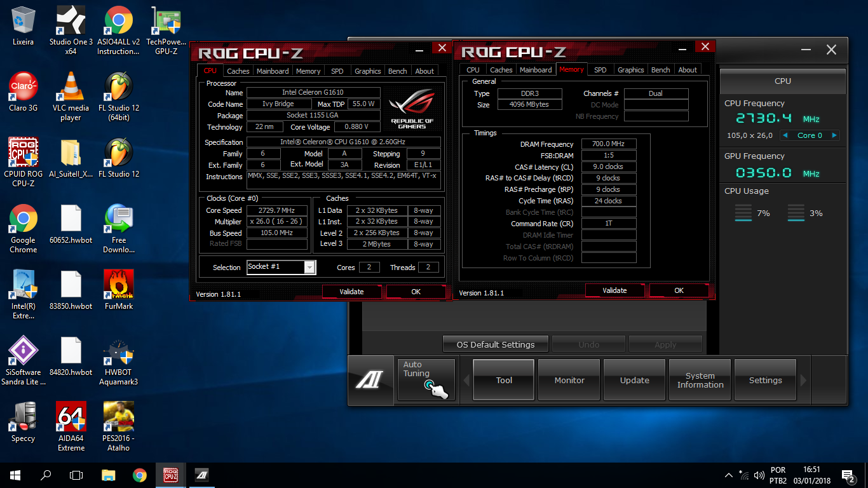868x488 pixels.
Task: Open the Selection Socket #1 dropdown
Action: (281, 268)
